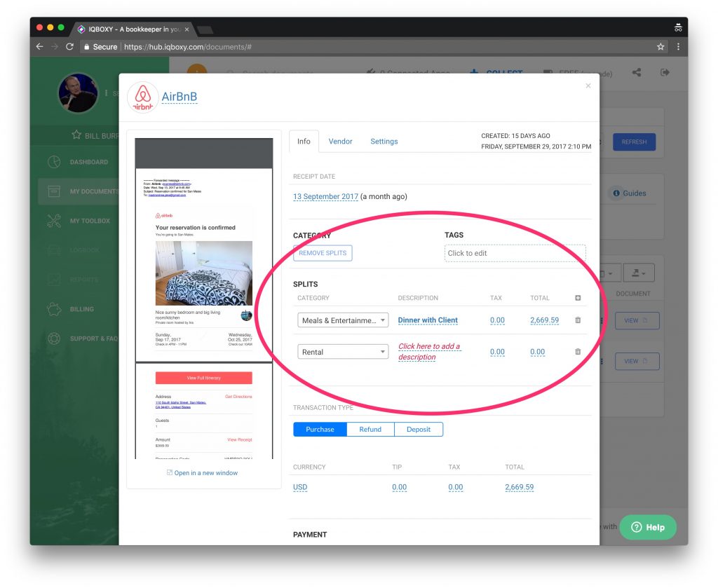Image resolution: width=718 pixels, height=588 pixels.
Task: Switch to the Vendor tab
Action: pyautogui.click(x=341, y=141)
